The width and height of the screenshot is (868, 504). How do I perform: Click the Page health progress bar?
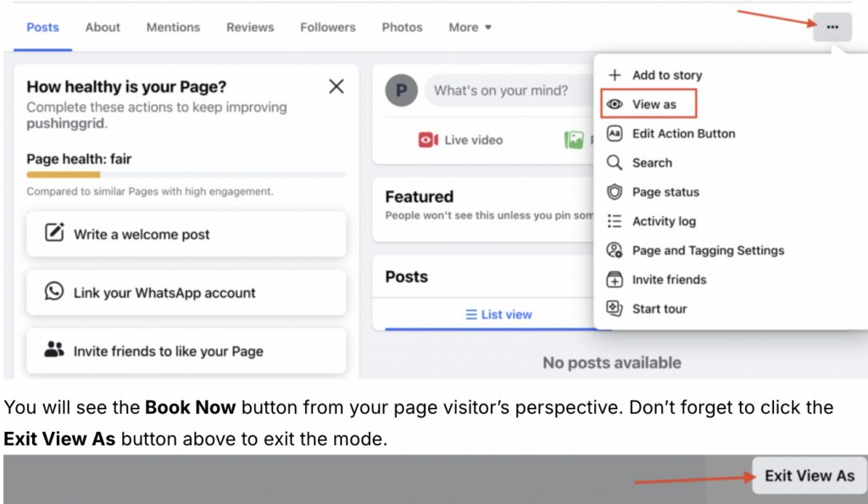(186, 175)
